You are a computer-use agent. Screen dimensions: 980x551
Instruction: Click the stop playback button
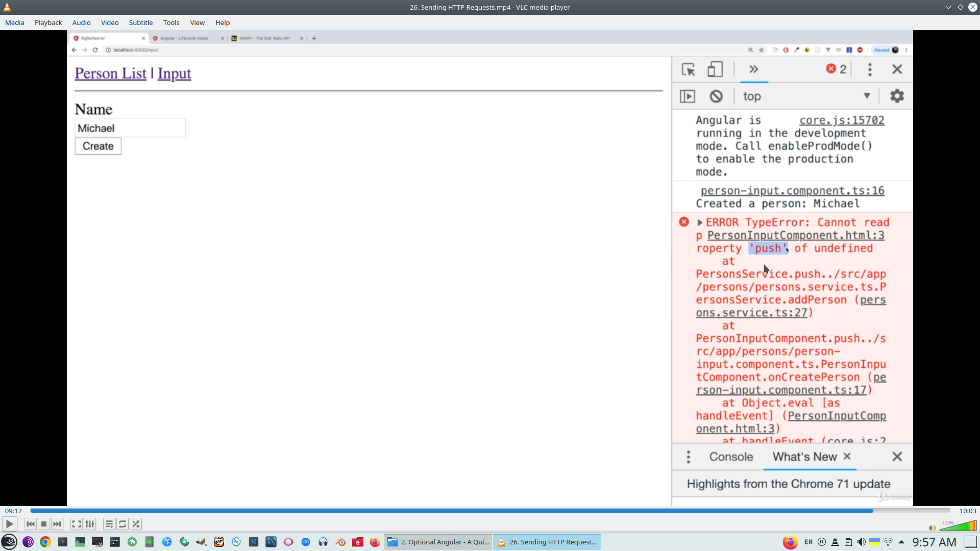click(44, 524)
